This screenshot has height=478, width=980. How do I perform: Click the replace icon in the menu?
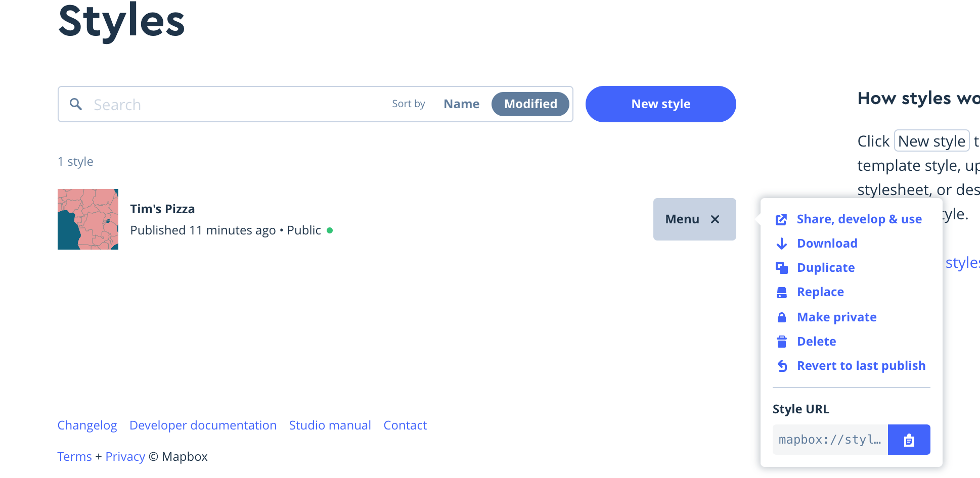coord(782,292)
